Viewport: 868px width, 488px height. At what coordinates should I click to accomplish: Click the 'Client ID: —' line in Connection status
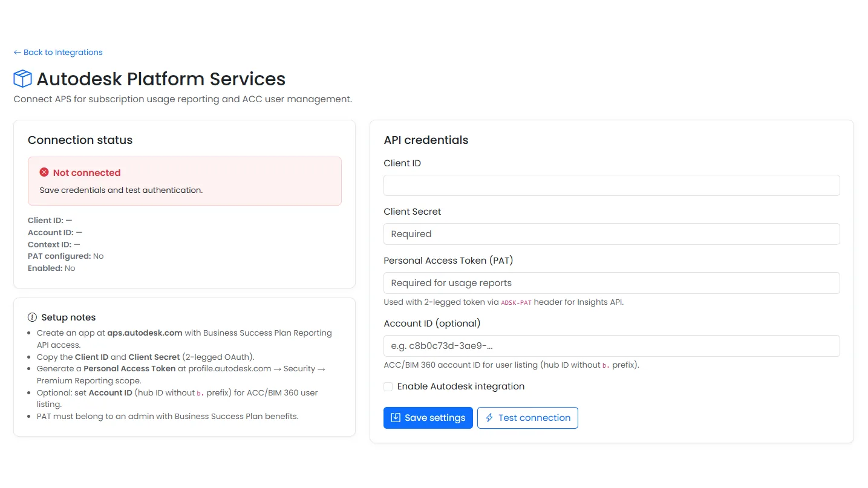tap(50, 221)
